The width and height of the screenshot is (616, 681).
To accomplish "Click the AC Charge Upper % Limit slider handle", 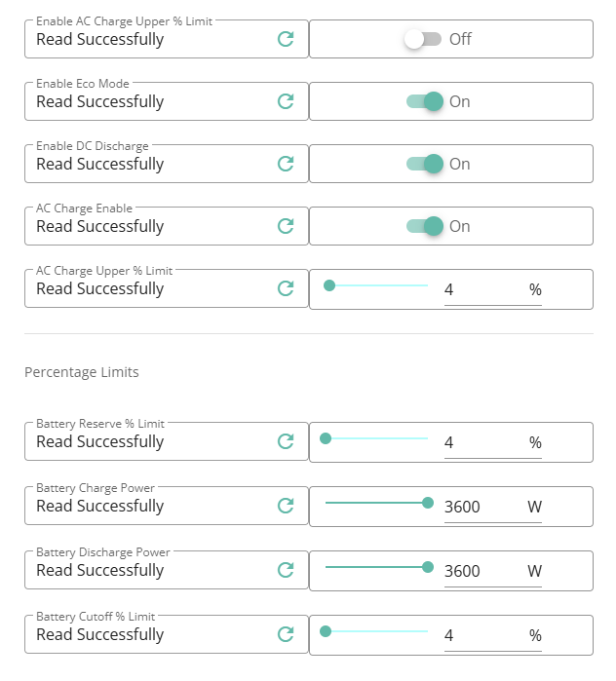I will click(329, 285).
